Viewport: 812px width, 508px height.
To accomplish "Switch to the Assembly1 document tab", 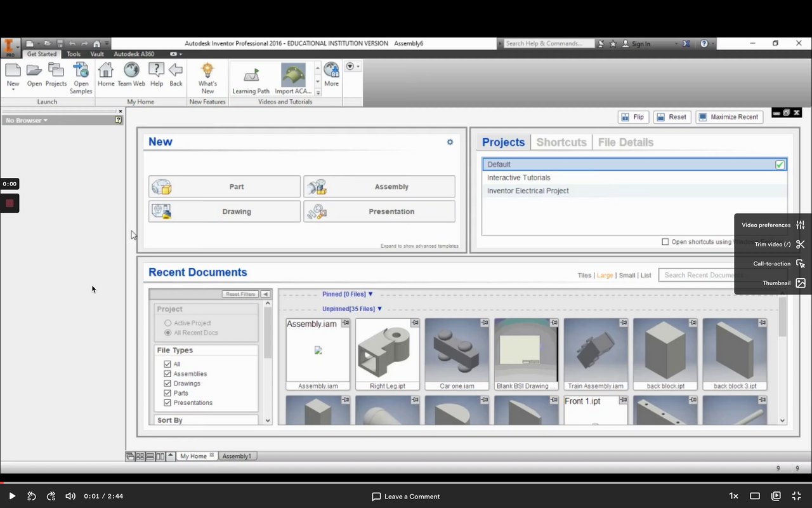I will [237, 456].
